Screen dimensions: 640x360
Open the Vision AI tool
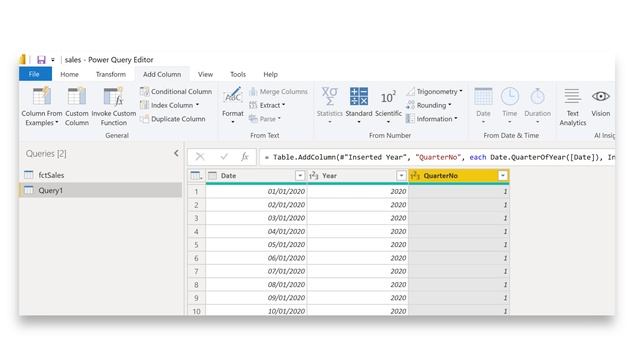pos(601,102)
